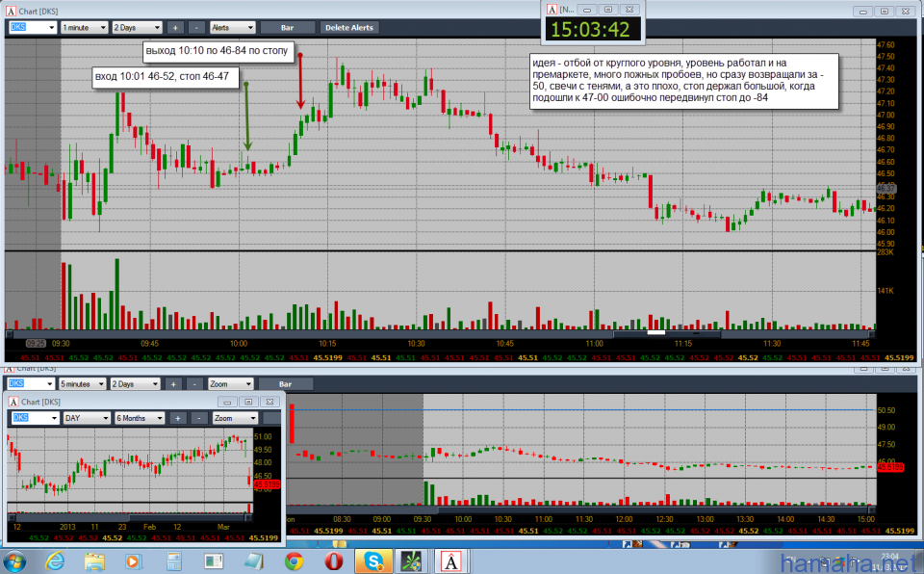Click the plus zoom button in the 1-minute chart
This screenshot has height=574, width=924.
pos(175,28)
